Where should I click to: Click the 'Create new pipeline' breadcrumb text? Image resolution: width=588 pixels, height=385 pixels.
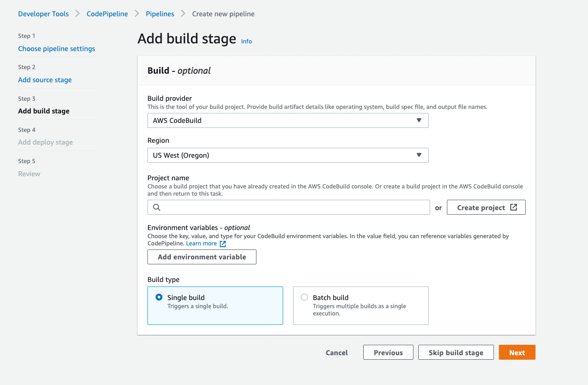223,14
